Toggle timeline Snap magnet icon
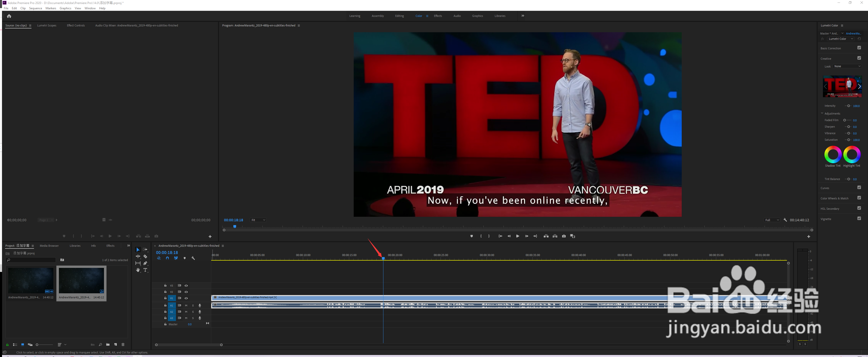The height and width of the screenshot is (357, 868). pos(167,258)
